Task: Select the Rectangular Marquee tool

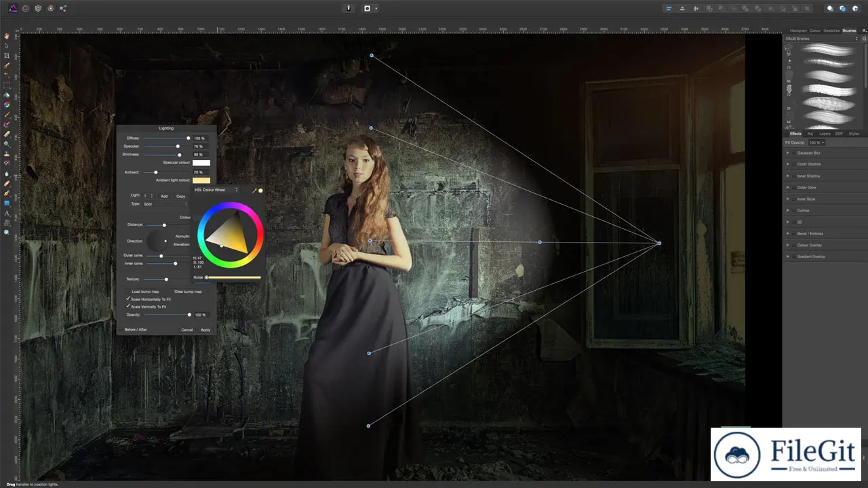Action: (7, 85)
